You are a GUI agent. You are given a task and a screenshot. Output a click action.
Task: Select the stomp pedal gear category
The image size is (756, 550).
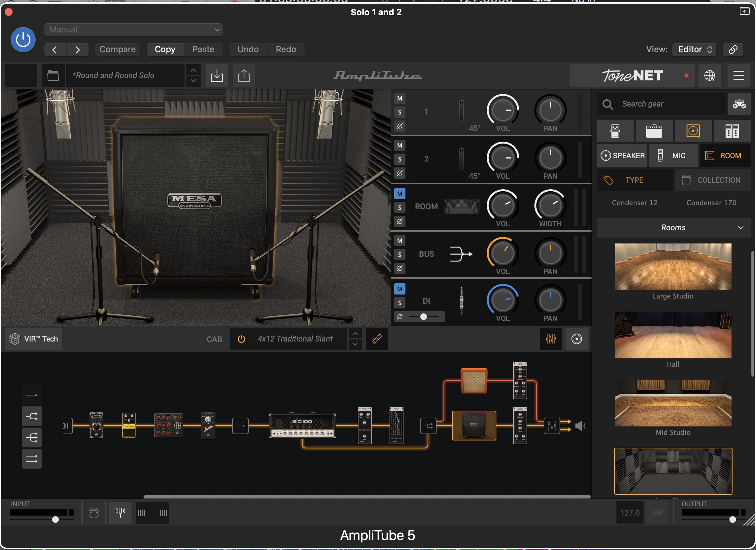[x=615, y=131]
